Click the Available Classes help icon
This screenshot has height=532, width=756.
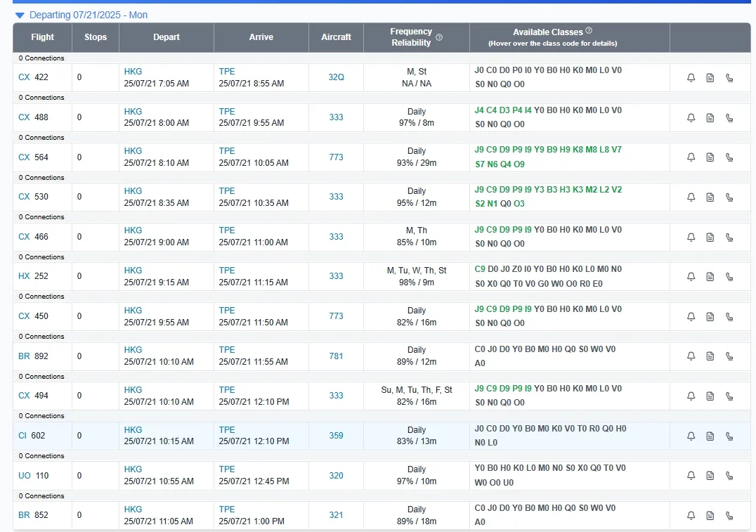[589, 31]
